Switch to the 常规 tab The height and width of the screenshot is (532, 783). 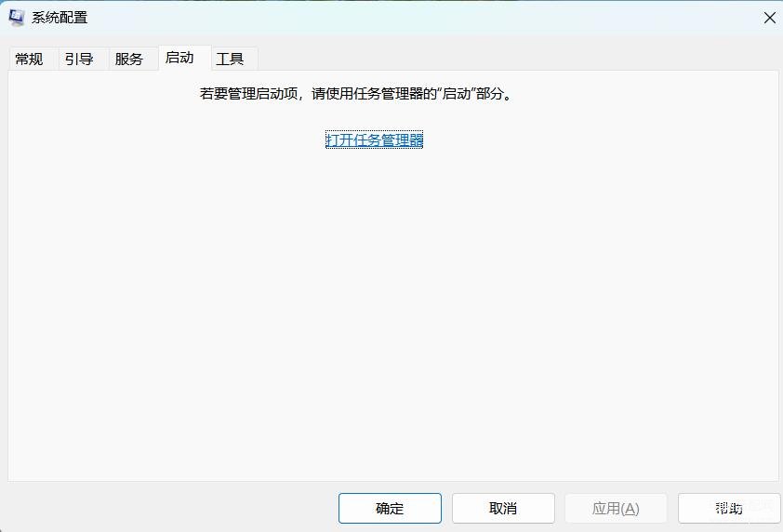33,59
